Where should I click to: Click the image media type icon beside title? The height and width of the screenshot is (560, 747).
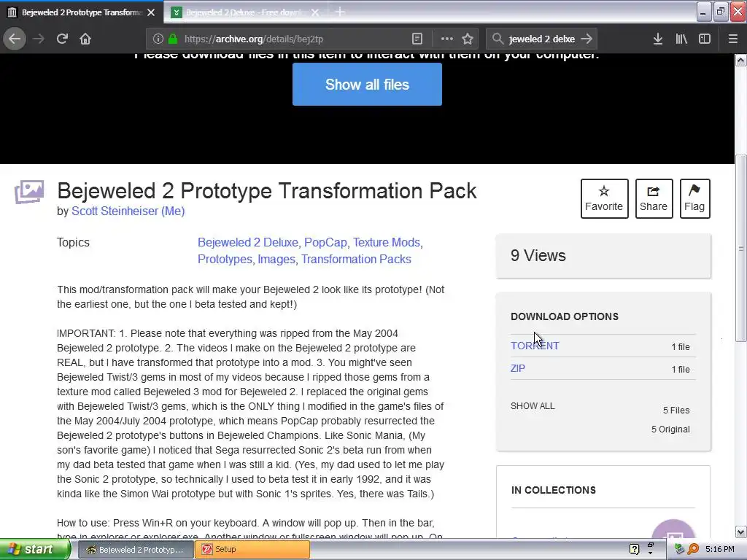(29, 192)
